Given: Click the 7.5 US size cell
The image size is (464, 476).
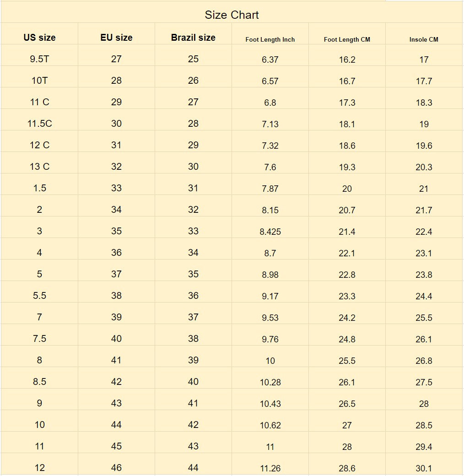Looking at the screenshot, I should click(x=39, y=339).
